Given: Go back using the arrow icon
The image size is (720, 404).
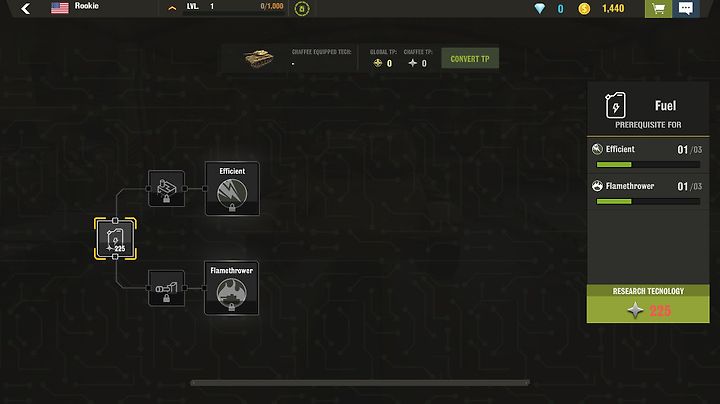Looking at the screenshot, I should (x=25, y=8).
